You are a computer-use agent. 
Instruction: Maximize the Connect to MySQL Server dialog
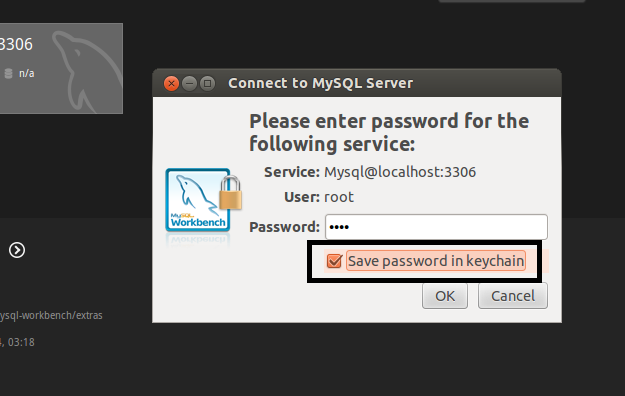coord(207,83)
